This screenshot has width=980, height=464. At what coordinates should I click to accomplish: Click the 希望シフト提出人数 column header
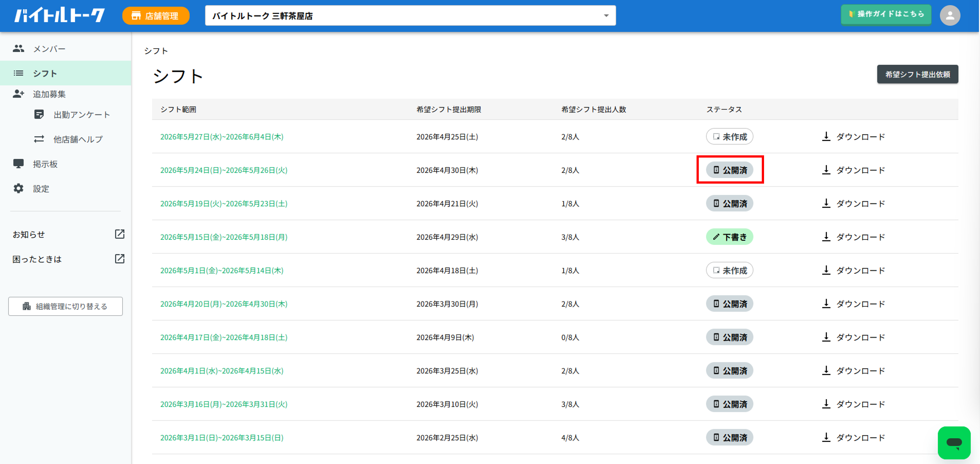tap(593, 109)
